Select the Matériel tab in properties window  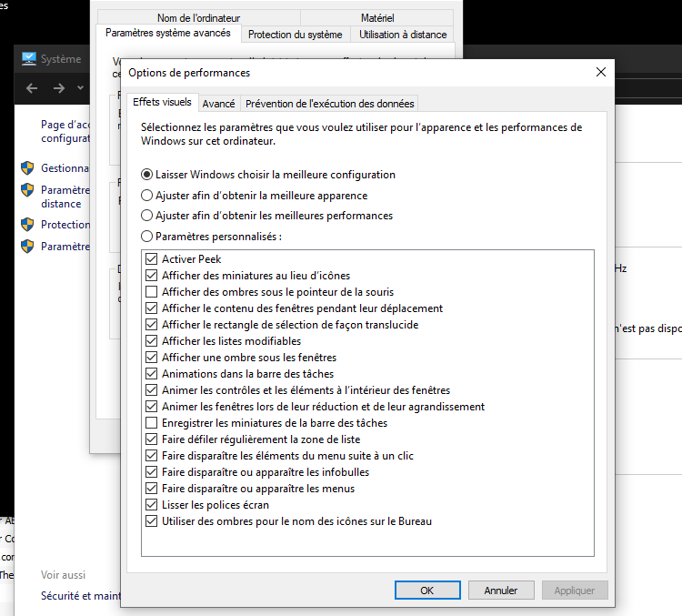pos(377,18)
